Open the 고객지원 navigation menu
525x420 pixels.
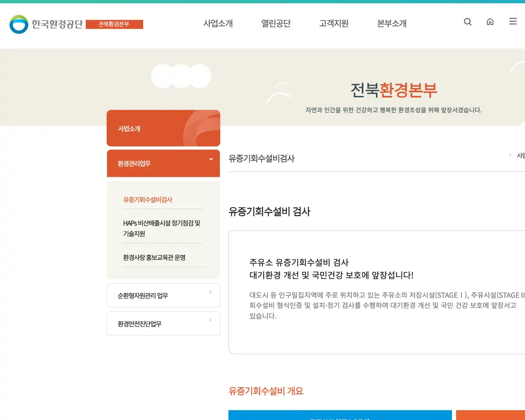(333, 24)
